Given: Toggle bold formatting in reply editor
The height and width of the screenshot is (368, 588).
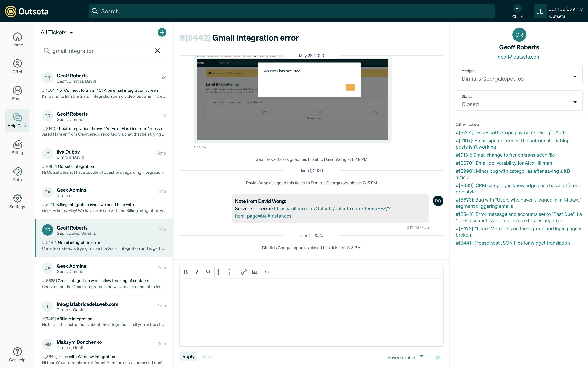Looking at the screenshot, I should coord(186,272).
